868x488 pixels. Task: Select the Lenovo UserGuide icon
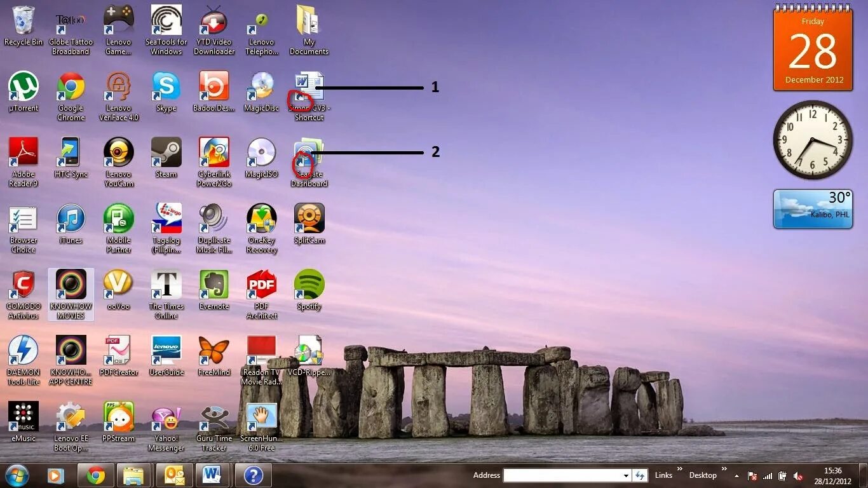[x=166, y=351]
